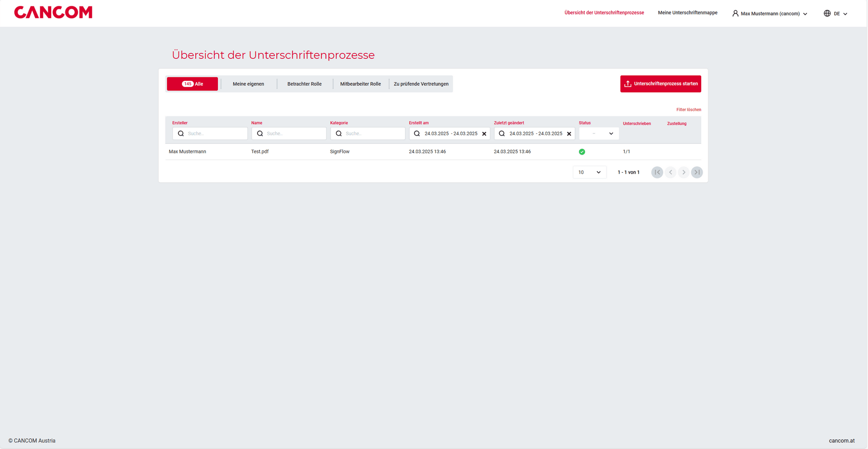Jump to the last results page

tap(697, 172)
